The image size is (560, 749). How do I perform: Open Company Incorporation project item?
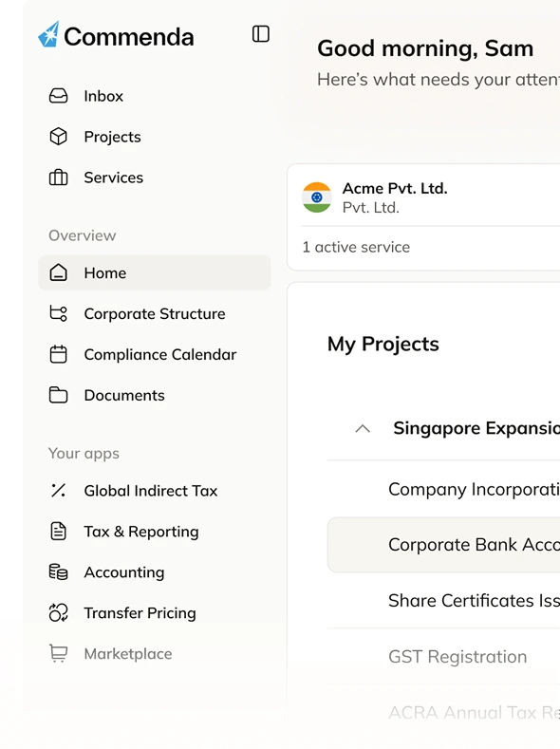(443, 489)
